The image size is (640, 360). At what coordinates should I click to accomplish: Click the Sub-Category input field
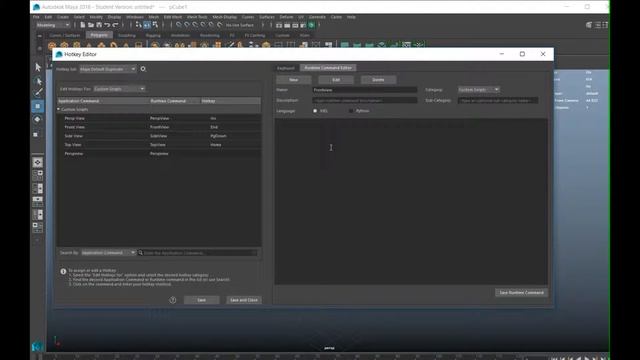pos(498,100)
